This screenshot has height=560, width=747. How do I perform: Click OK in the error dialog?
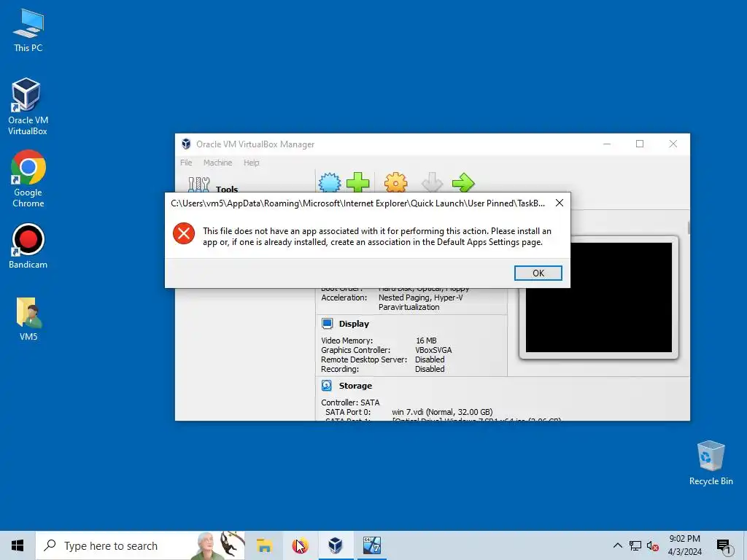[x=538, y=273]
